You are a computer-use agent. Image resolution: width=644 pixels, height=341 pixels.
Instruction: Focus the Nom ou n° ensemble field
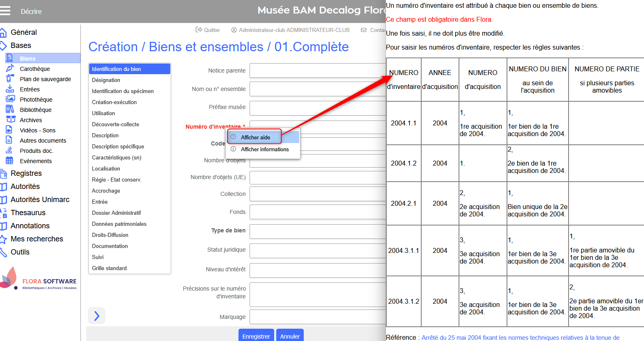point(318,89)
